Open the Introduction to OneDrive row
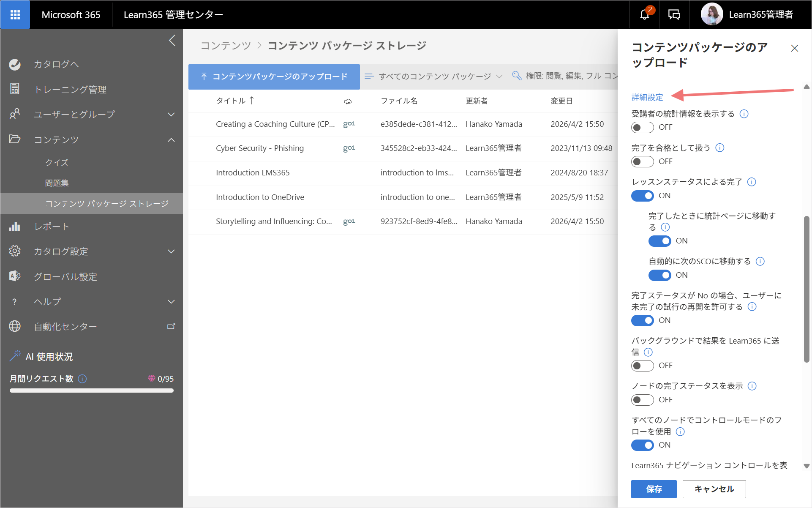Image resolution: width=812 pixels, height=508 pixels. [403, 197]
